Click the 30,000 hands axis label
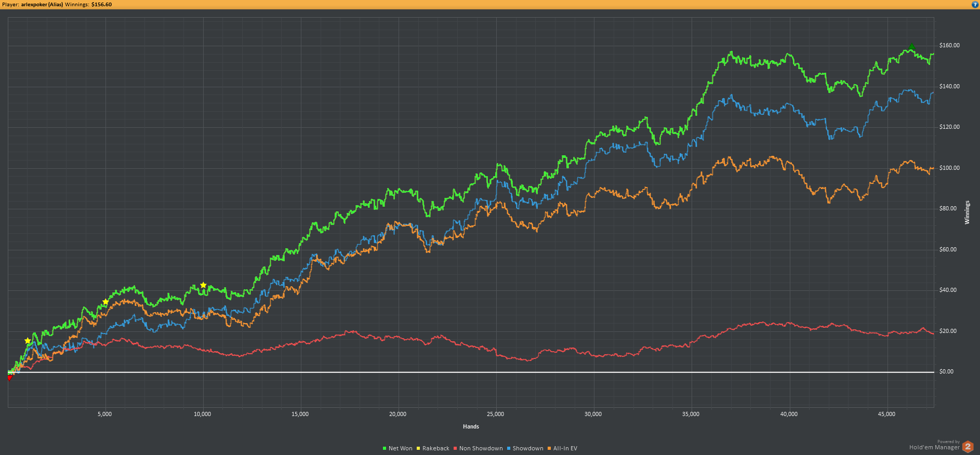This screenshot has width=980, height=455. click(593, 414)
